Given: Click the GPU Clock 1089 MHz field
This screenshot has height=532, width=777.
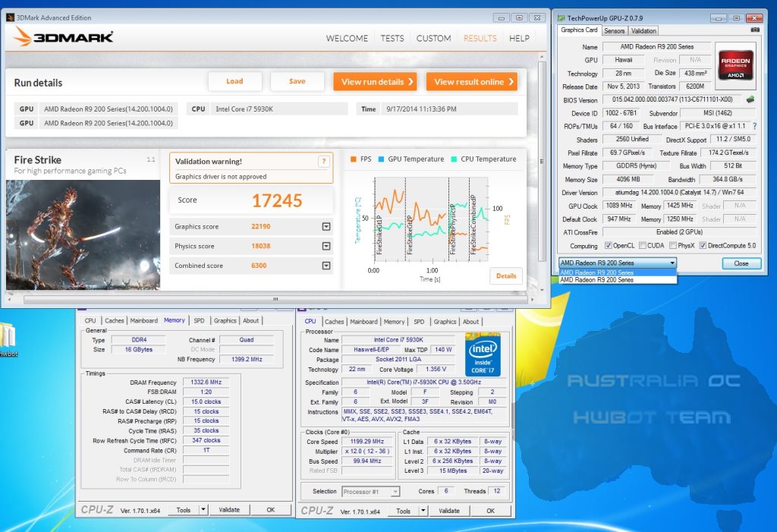Looking at the screenshot, I should (619, 205).
